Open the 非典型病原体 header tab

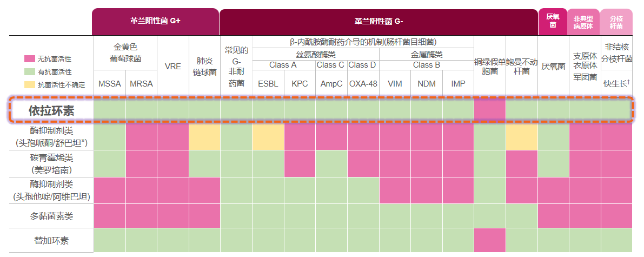pyautogui.click(x=583, y=22)
